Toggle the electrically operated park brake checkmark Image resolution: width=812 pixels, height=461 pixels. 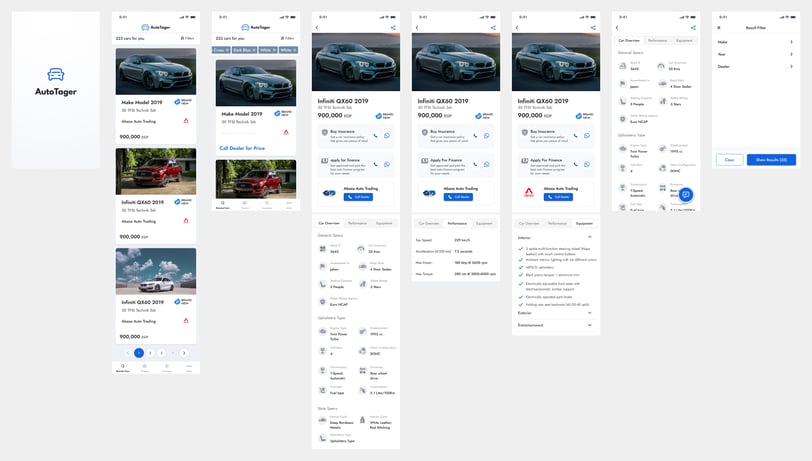pyautogui.click(x=521, y=297)
